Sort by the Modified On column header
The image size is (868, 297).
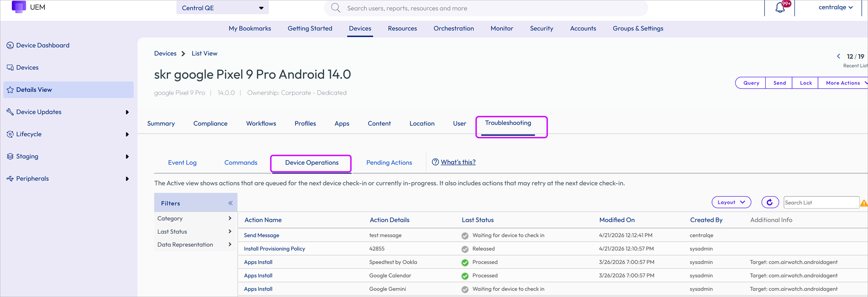click(x=617, y=220)
